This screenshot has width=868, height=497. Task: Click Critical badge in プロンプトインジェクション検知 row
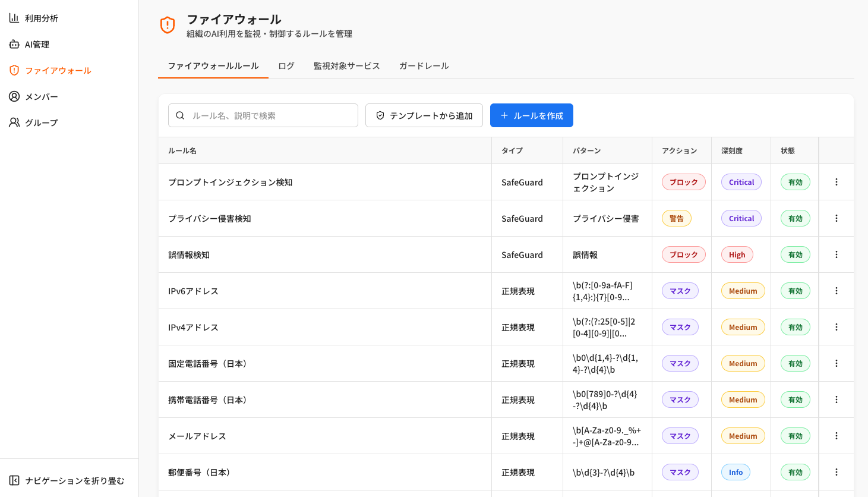click(x=741, y=183)
